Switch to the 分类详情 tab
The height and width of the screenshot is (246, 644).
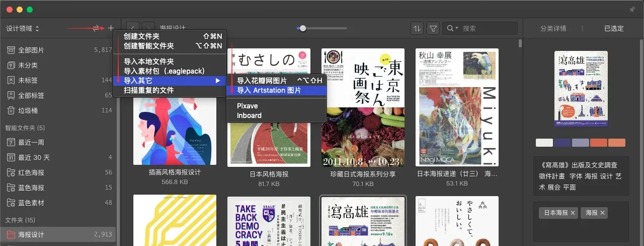tap(553, 29)
